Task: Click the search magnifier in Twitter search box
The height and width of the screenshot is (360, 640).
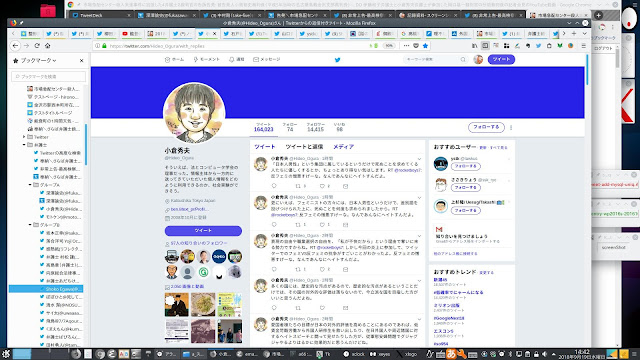Action: click(463, 60)
